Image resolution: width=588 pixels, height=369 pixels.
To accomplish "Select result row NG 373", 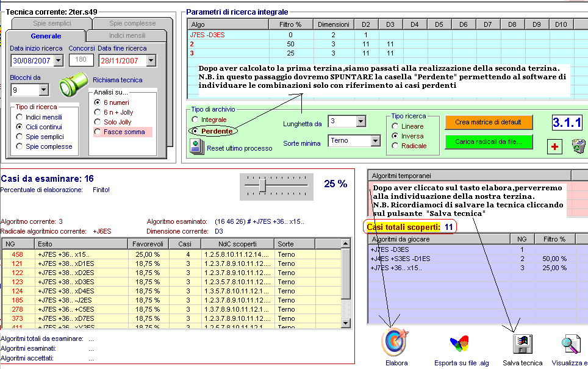I will pyautogui.click(x=171, y=318).
